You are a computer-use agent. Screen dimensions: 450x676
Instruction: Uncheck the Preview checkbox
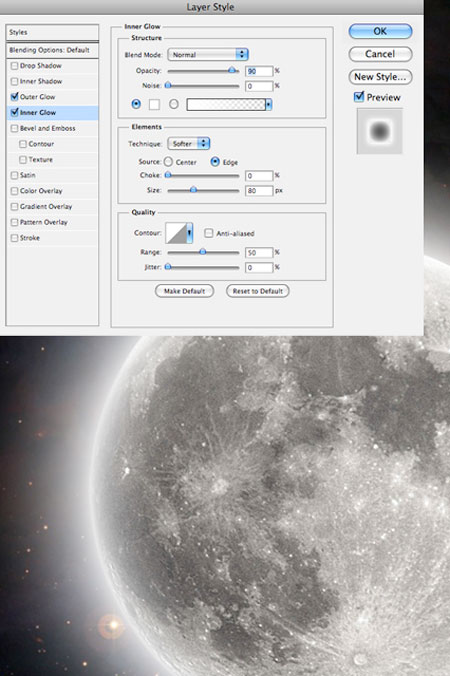359,97
